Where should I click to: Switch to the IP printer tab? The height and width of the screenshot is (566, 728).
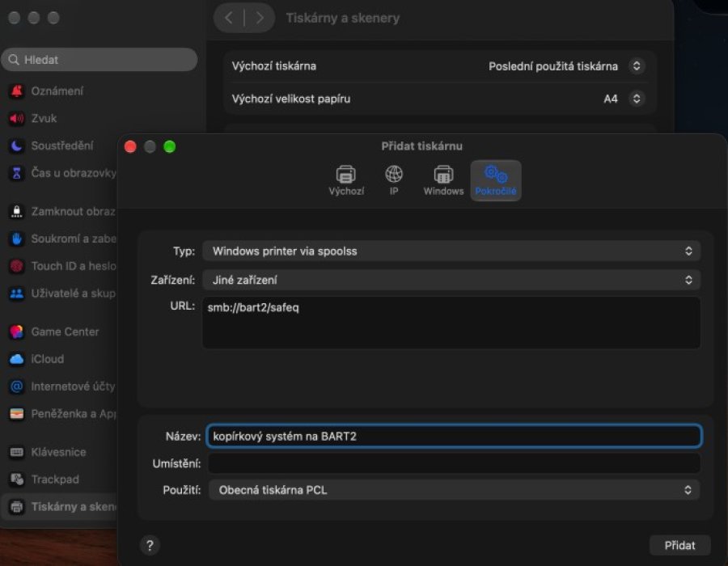394,180
